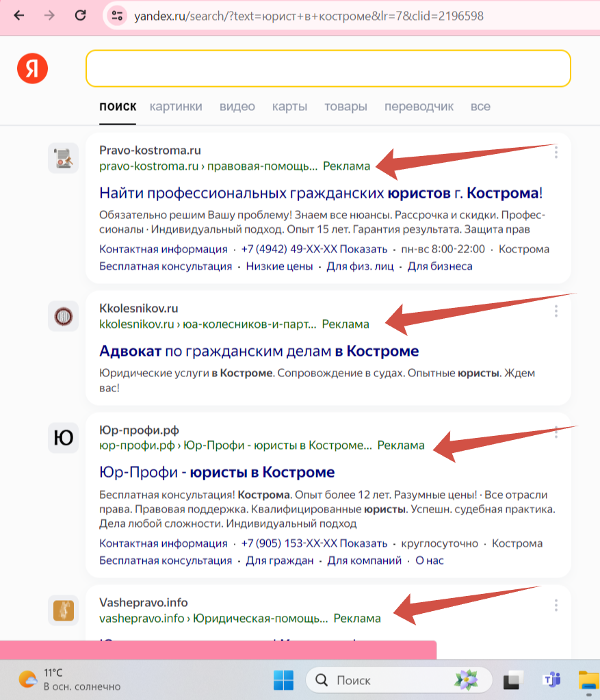
Task: Open three-dot menu for Vashepravo.info result
Action: pos(556,605)
